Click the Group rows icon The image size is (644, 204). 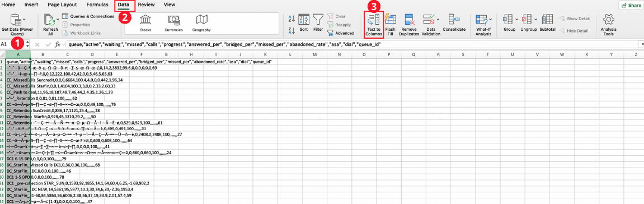coord(507,19)
